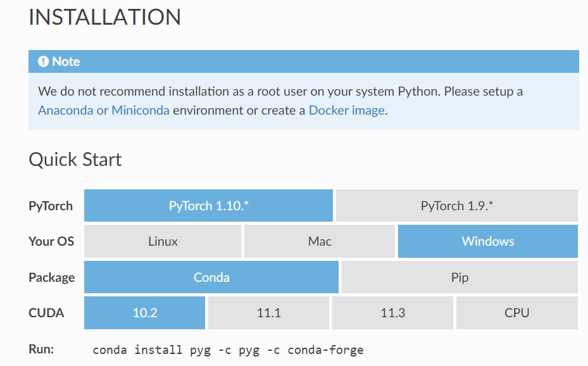The image size is (588, 366).
Task: Select CUDA version 10.2
Action: [x=145, y=313]
